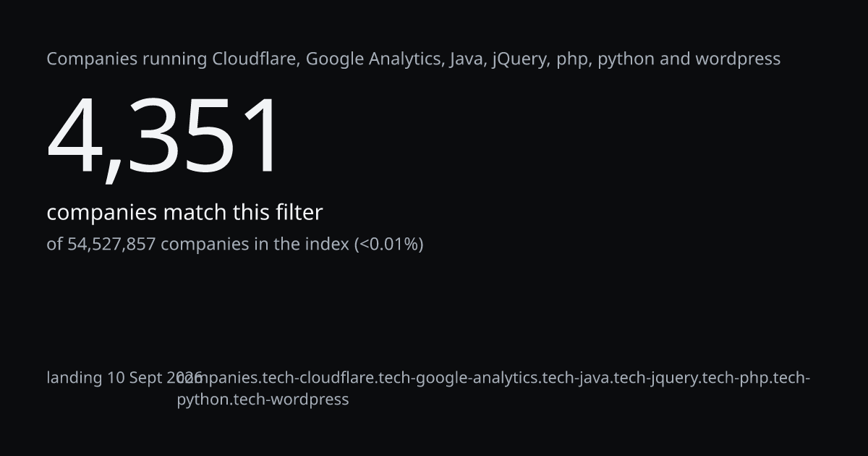Click python.tech-wordpress on the slug's second line

click(x=263, y=400)
